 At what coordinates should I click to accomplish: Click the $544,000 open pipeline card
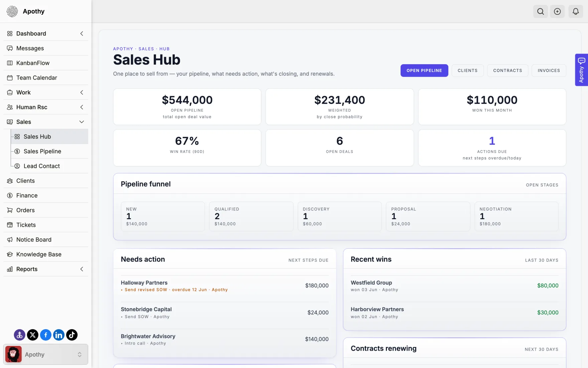pyautogui.click(x=187, y=107)
